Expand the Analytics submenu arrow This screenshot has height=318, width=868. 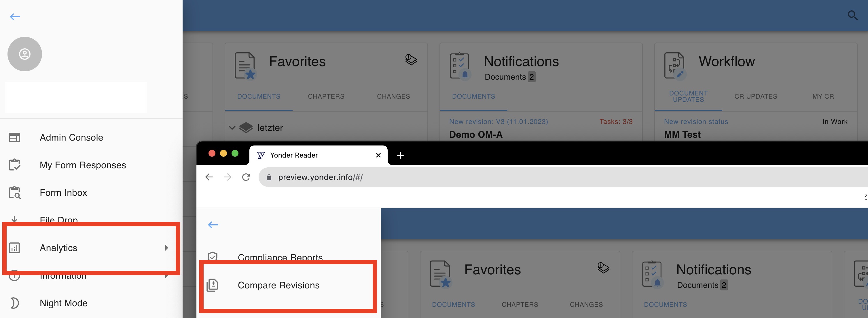point(166,248)
